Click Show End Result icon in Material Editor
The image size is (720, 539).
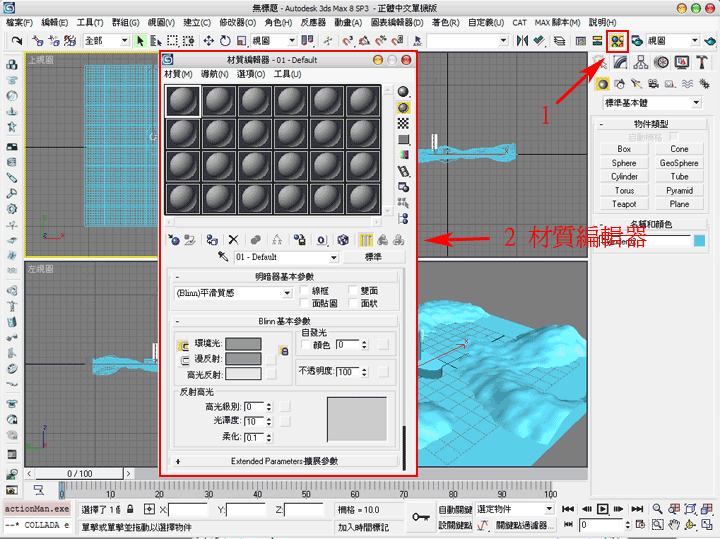(366, 240)
